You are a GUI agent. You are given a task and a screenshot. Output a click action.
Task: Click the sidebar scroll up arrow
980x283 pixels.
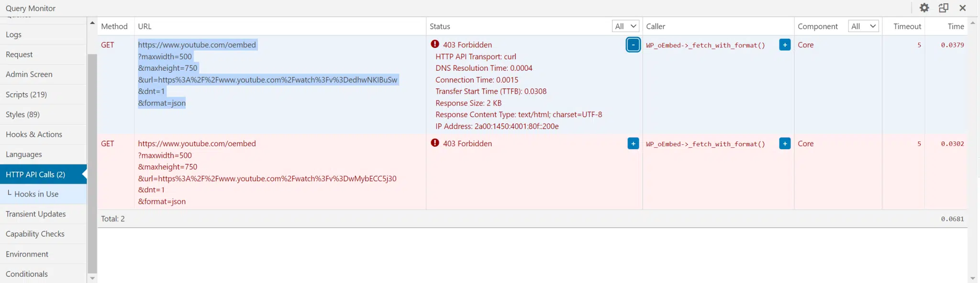click(x=92, y=22)
